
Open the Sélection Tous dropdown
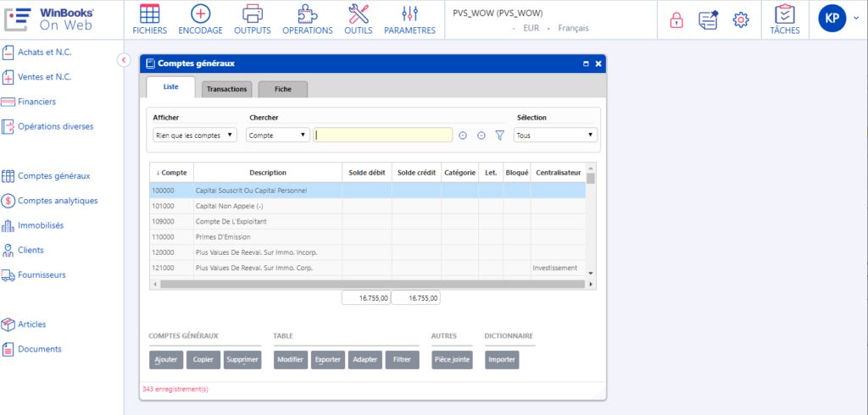click(x=555, y=135)
